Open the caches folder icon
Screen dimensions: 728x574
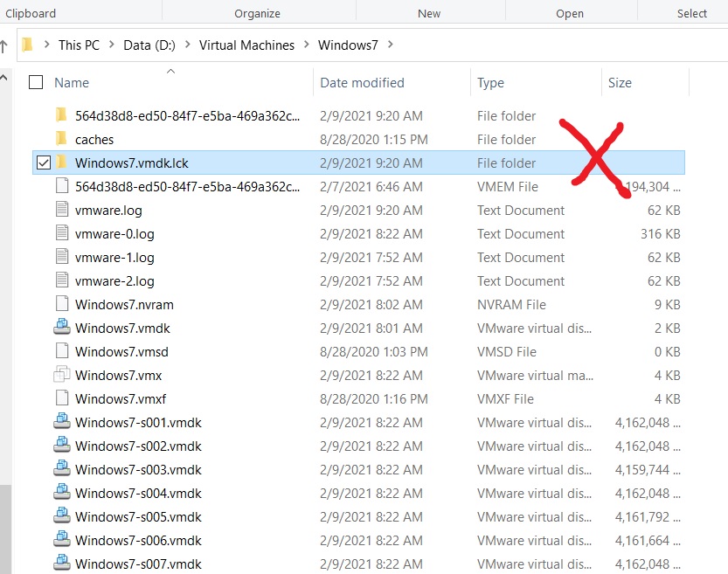click(x=60, y=139)
